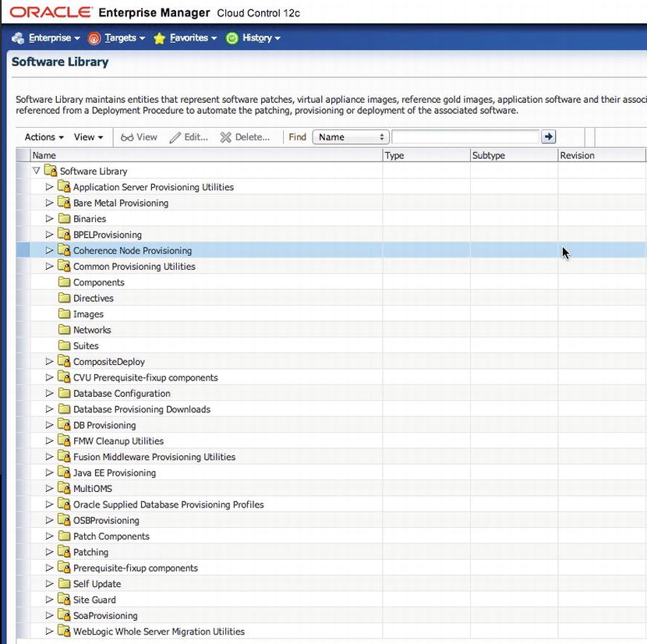Open the View dropdown menu

88,137
